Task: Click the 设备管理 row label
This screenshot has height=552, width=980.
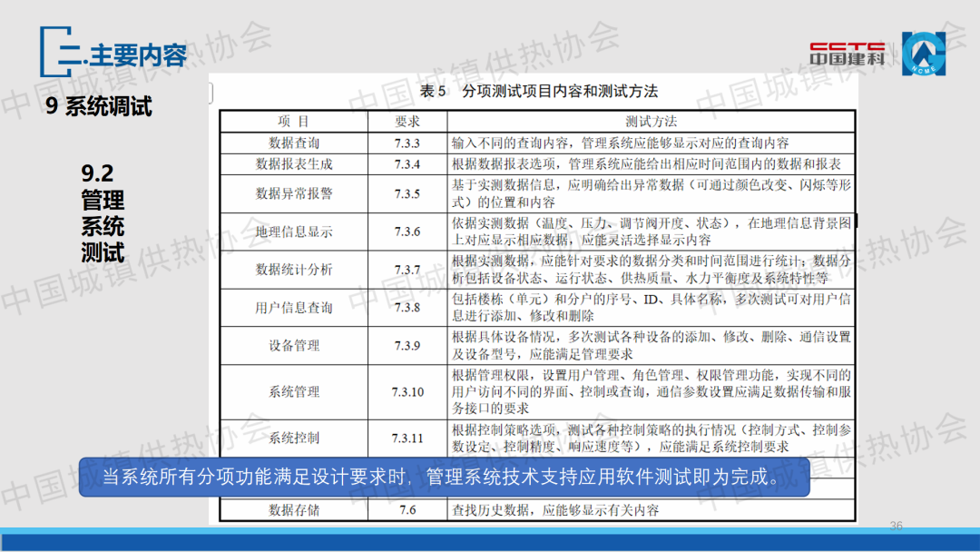Action: (294, 346)
